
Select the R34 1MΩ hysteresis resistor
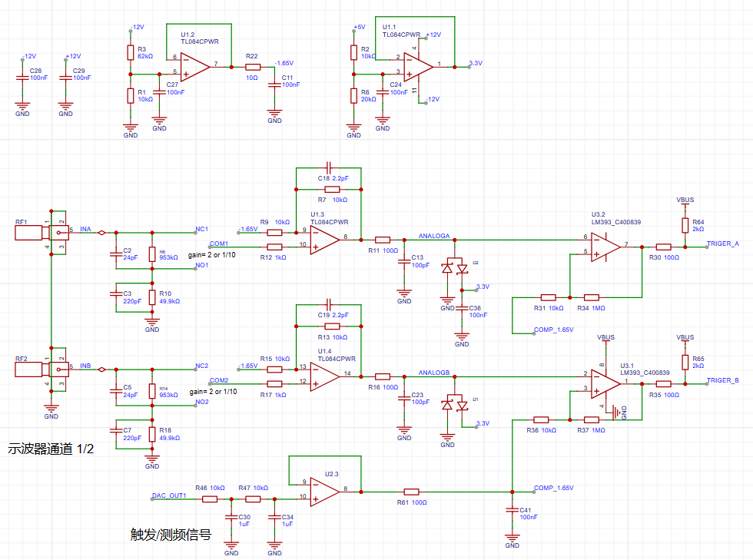pos(591,297)
